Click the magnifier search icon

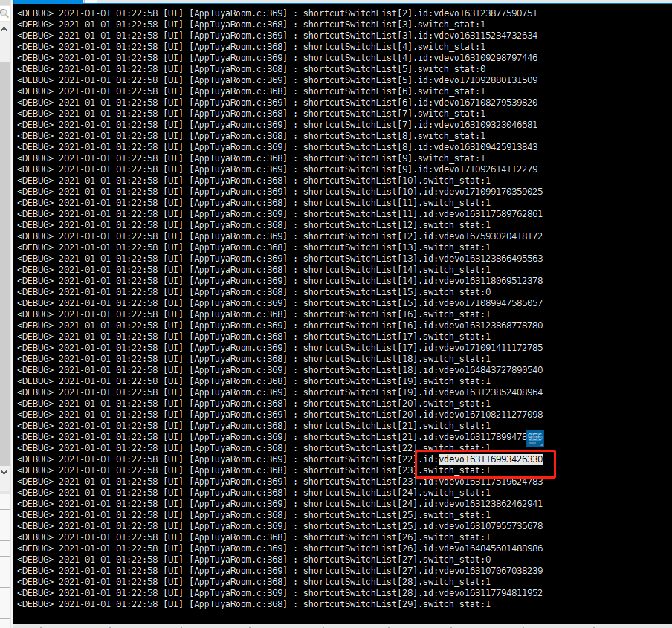click(4, 13)
